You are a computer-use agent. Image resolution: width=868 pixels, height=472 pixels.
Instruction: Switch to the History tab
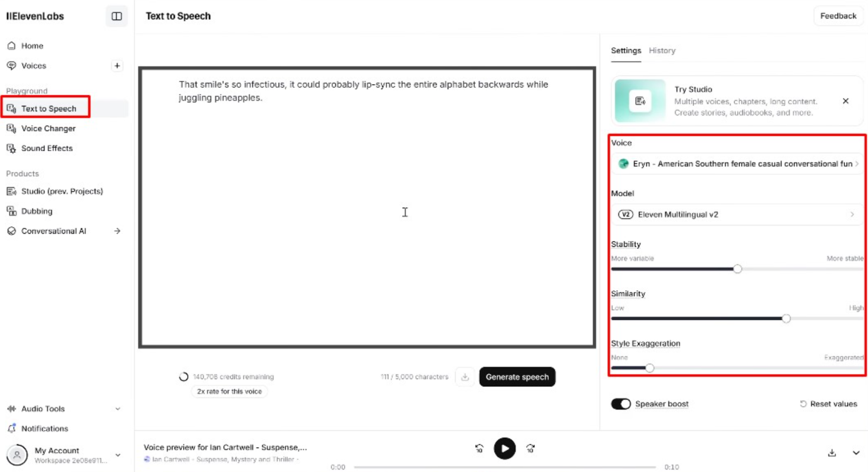point(662,51)
